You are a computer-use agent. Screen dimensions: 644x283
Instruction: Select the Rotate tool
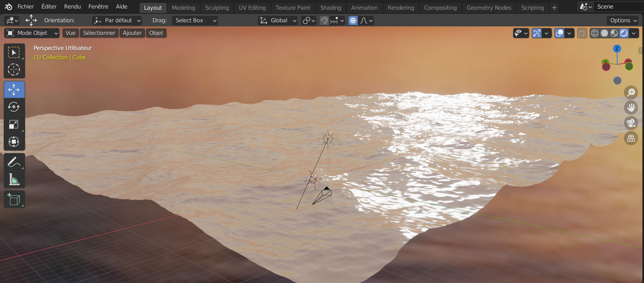click(14, 107)
